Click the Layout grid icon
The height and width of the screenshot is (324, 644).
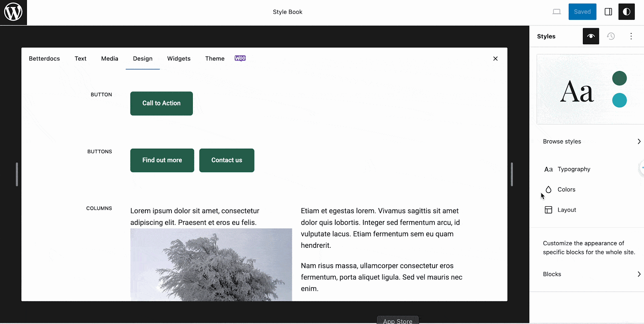[x=549, y=210]
